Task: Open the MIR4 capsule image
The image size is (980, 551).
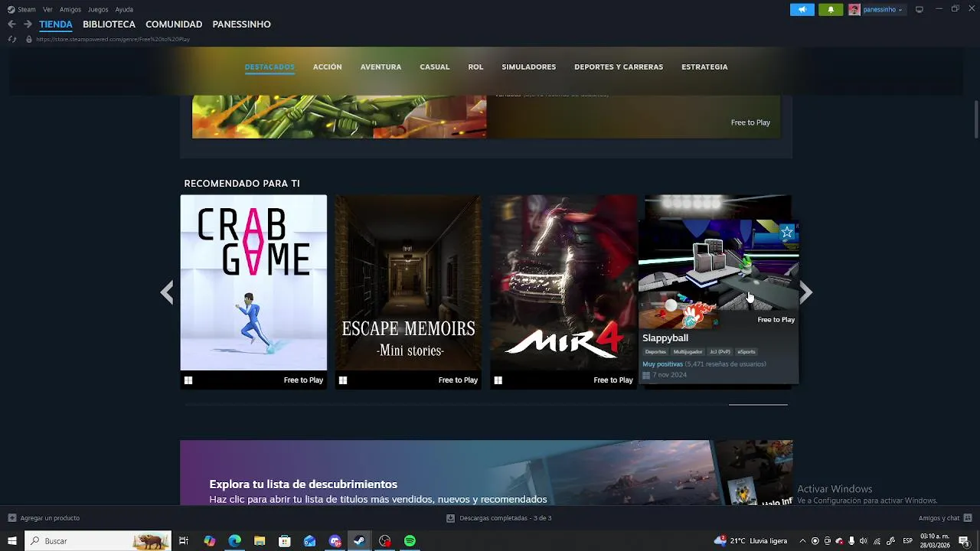Action: (563, 282)
